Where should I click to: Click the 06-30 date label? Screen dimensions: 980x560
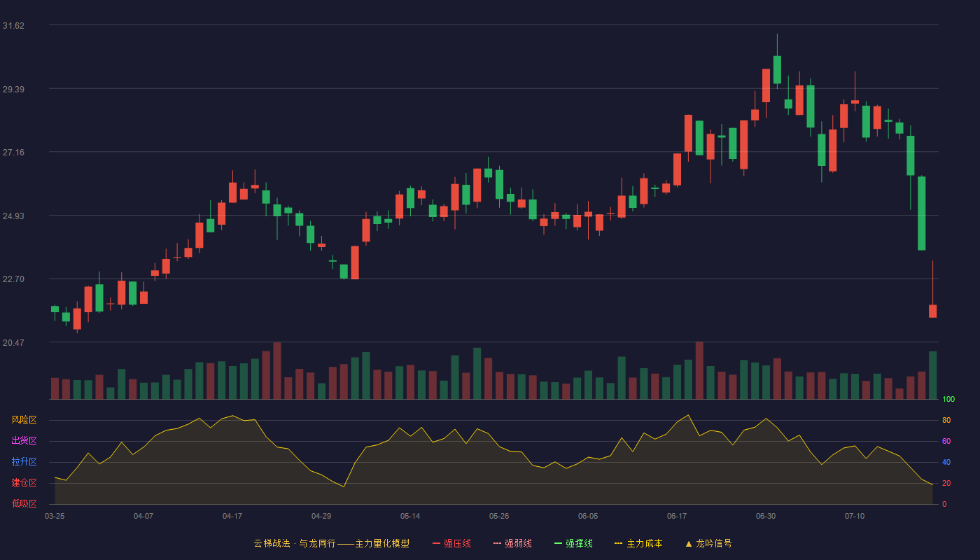[766, 516]
